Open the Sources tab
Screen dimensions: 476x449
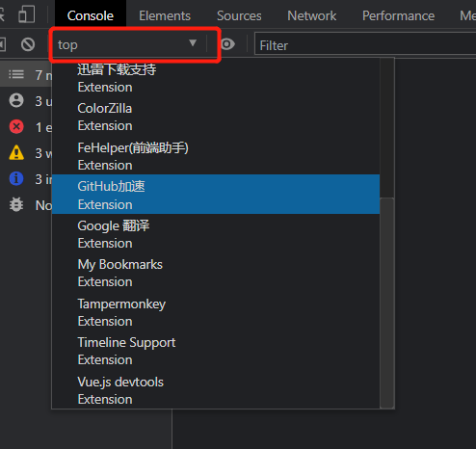coord(239,15)
